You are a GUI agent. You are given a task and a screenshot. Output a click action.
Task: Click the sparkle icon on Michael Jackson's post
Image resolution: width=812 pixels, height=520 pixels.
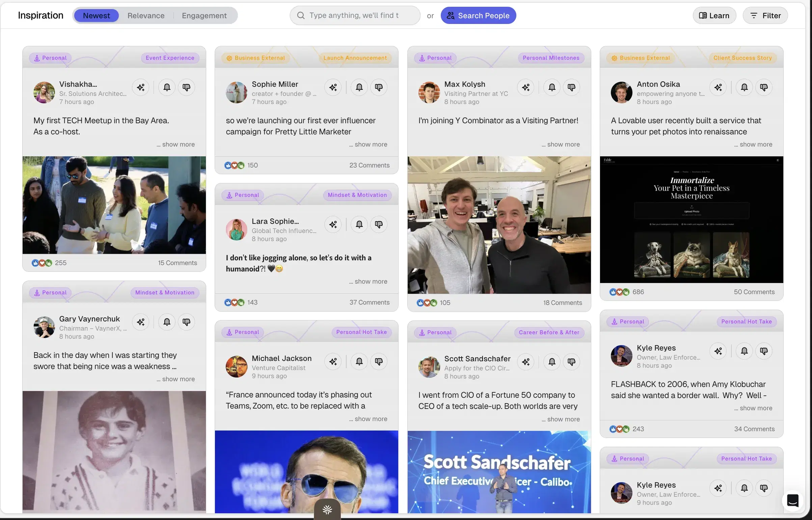(333, 362)
